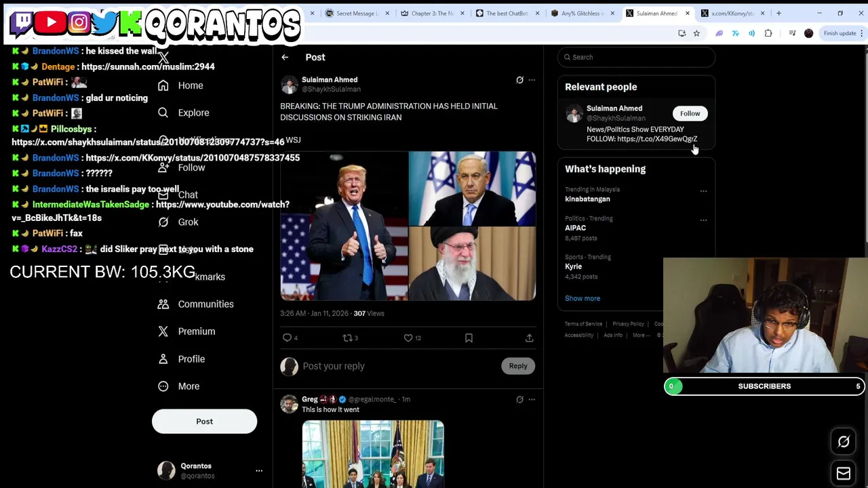Repost the post via the retweet icon
868x488 pixels.
coord(351,338)
